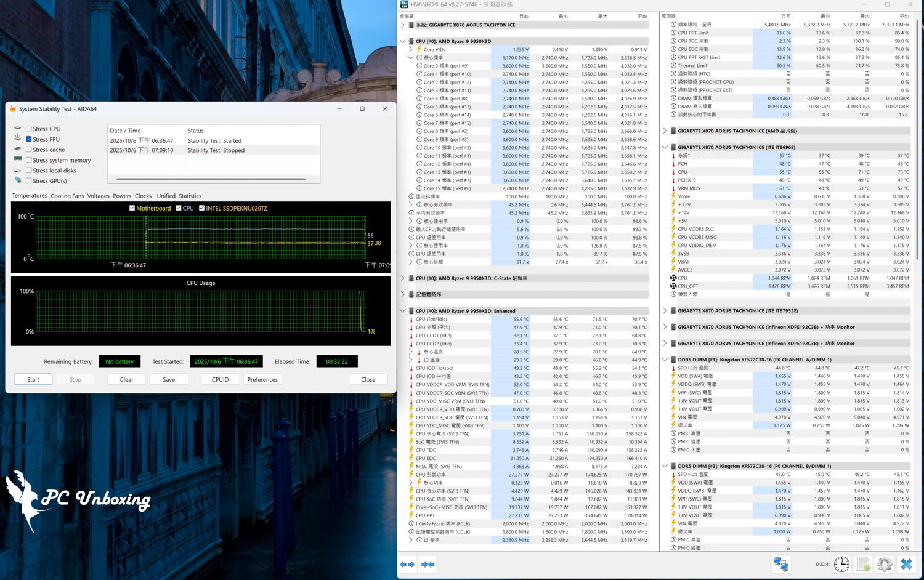The width and height of the screenshot is (924, 580).
Task: Enable the Stress CPU checkbox
Action: (x=29, y=129)
